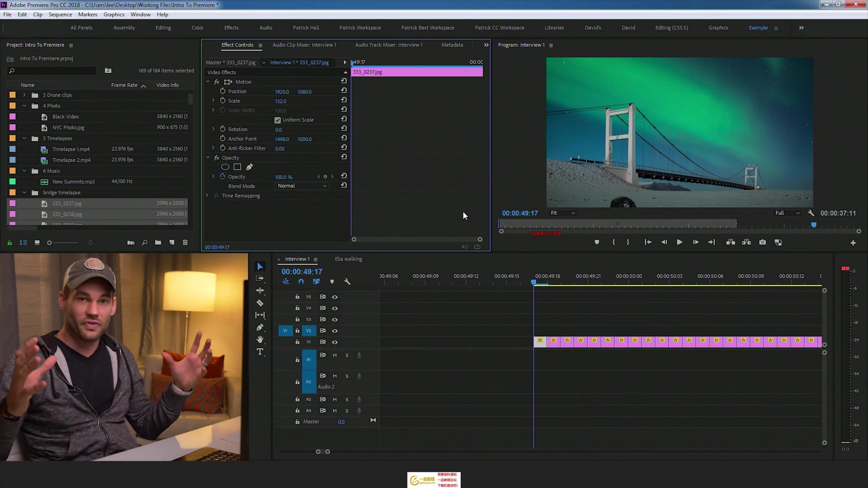Click the play button in Program Monitor

pos(679,243)
